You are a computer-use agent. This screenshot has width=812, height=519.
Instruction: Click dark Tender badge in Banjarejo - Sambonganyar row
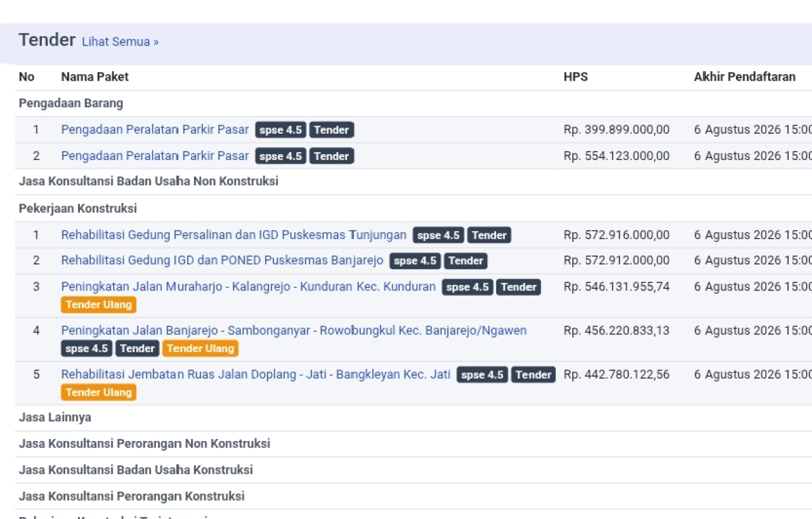pyautogui.click(x=137, y=348)
